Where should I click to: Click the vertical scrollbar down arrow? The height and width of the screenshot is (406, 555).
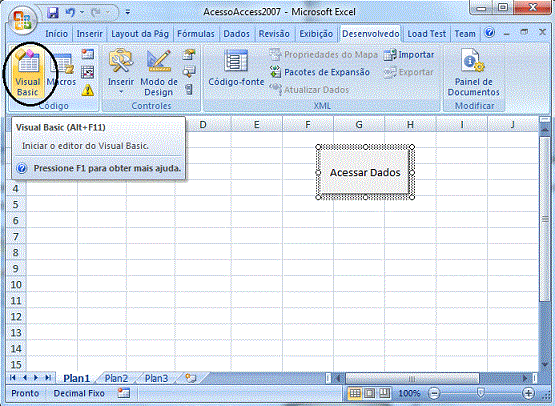click(x=545, y=365)
